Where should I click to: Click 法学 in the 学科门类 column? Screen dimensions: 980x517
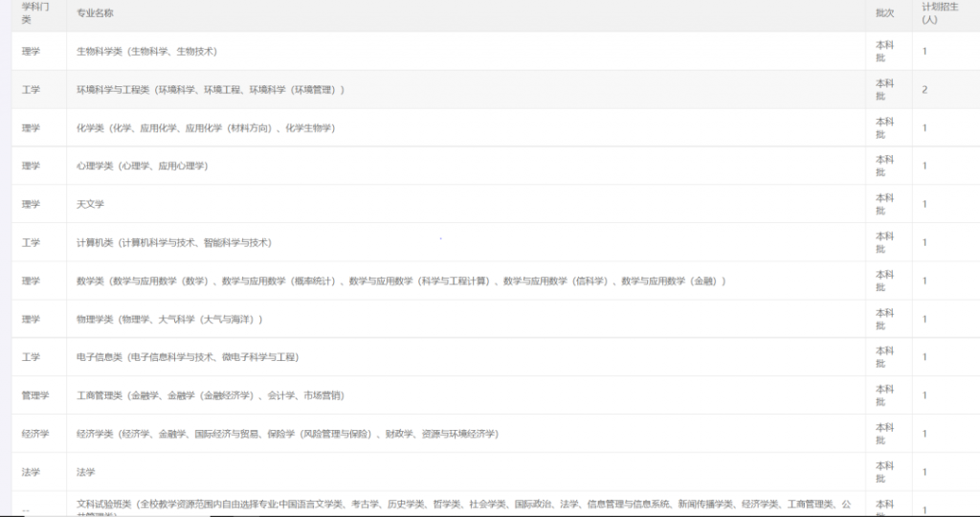point(31,472)
